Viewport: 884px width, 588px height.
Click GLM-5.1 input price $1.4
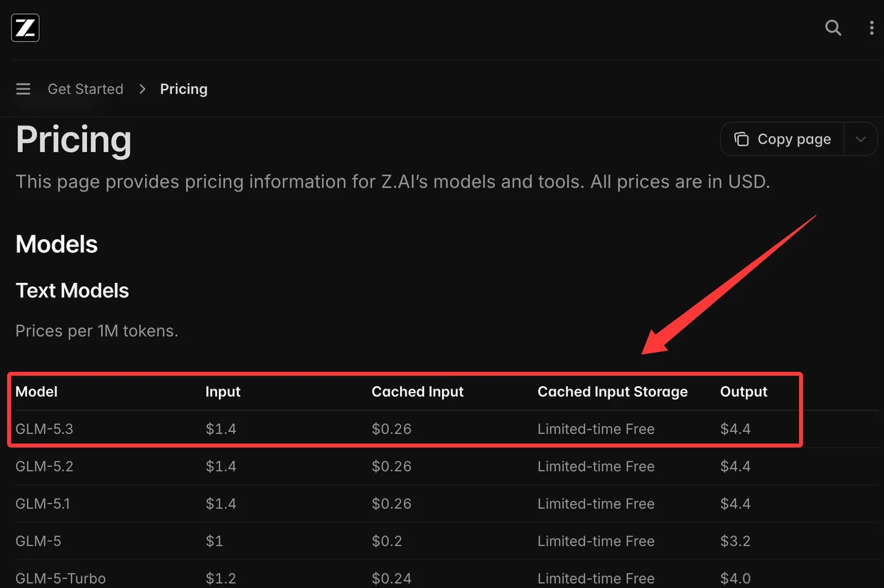221,504
